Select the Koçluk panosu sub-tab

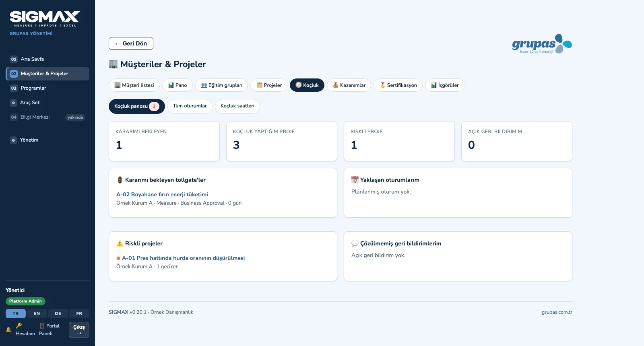point(137,106)
